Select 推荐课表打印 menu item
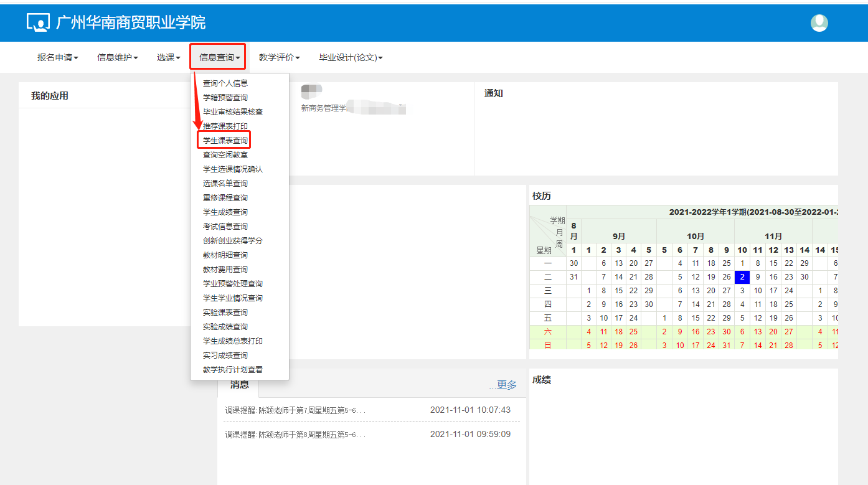This screenshot has height=485, width=868. [225, 126]
